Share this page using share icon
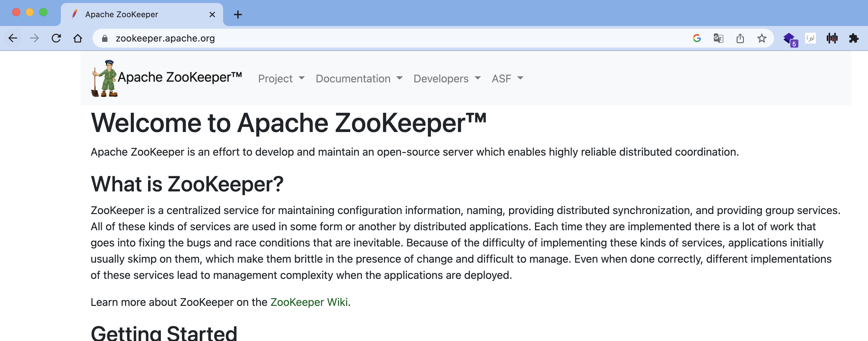868x341 pixels. pyautogui.click(x=740, y=38)
